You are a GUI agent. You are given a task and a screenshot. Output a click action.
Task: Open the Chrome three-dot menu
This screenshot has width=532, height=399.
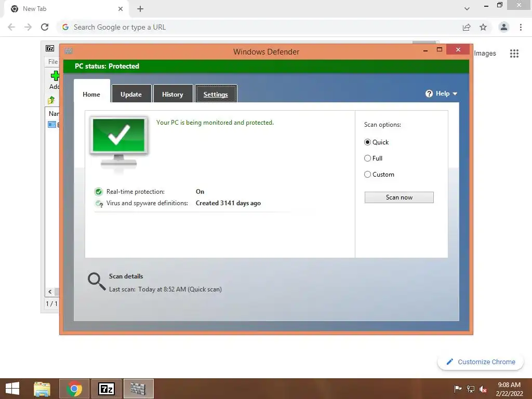(521, 27)
